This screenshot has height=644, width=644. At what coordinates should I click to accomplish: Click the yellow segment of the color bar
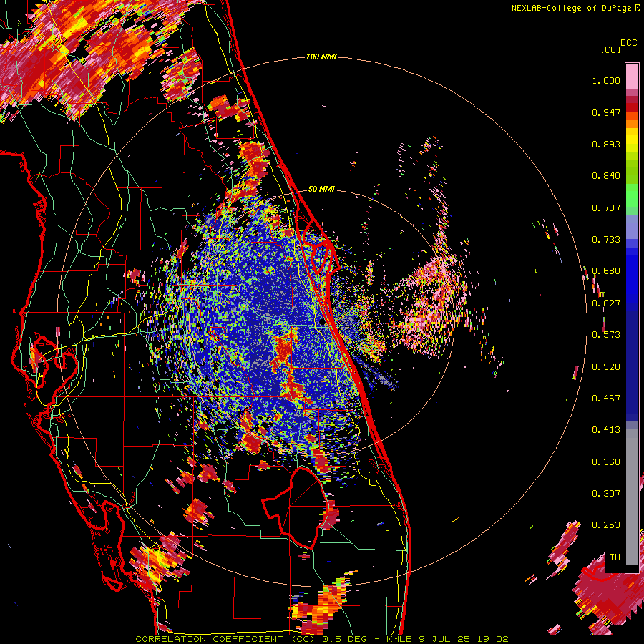point(632,140)
